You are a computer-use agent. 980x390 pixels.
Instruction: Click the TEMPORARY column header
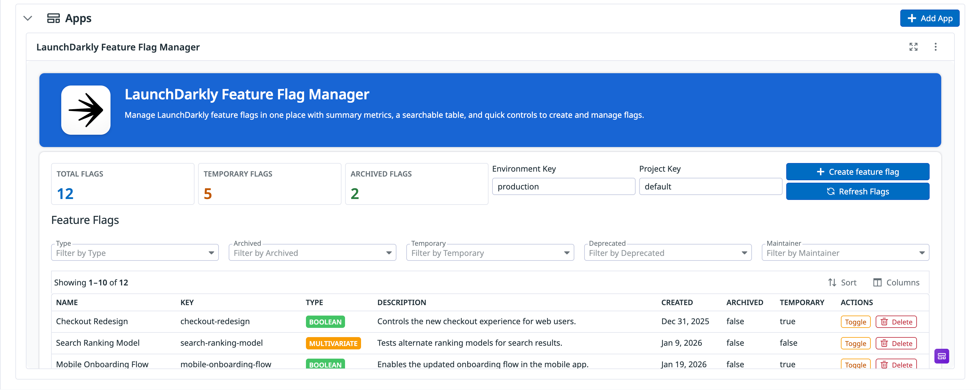point(801,303)
